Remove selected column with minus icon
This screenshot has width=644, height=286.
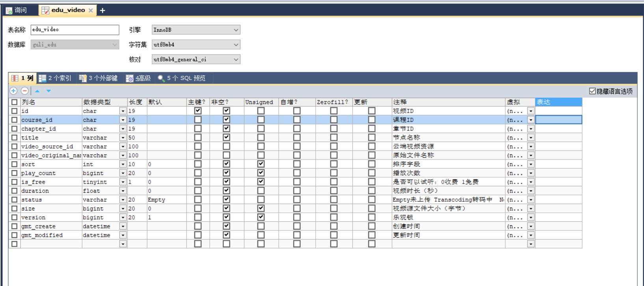tap(25, 91)
